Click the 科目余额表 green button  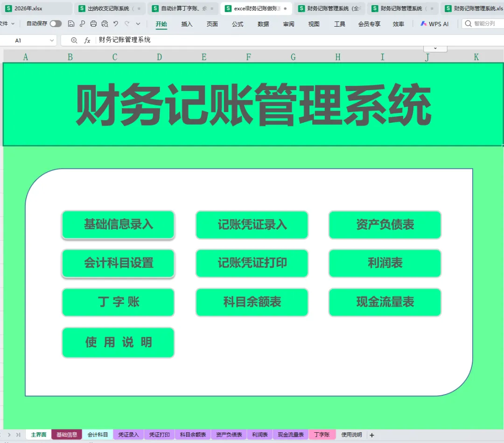tap(252, 302)
